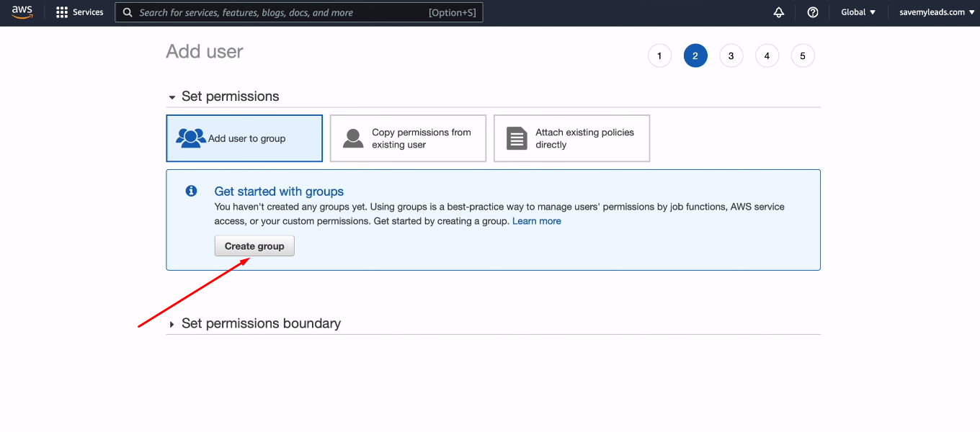
Task: Click the Create group button
Action: (254, 246)
